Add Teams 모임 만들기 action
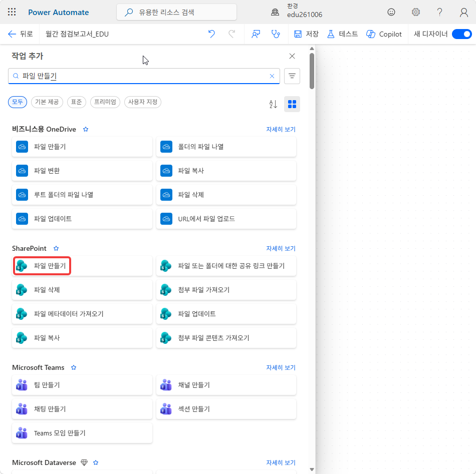This screenshot has width=476, height=474. pos(82,433)
